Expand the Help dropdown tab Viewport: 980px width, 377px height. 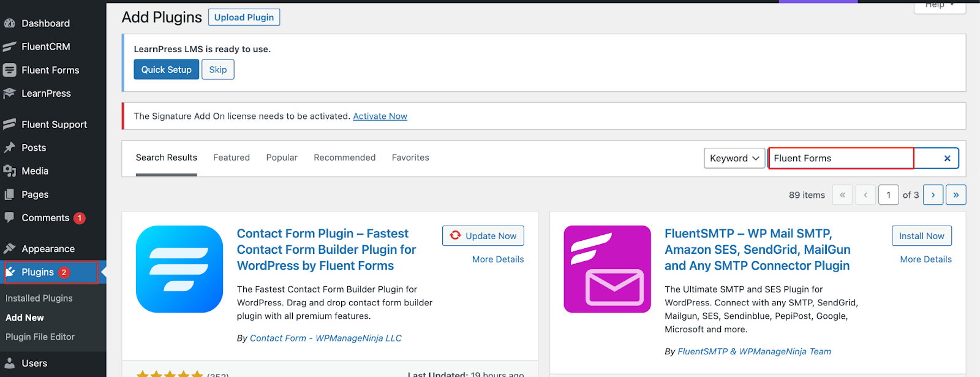click(940, 6)
